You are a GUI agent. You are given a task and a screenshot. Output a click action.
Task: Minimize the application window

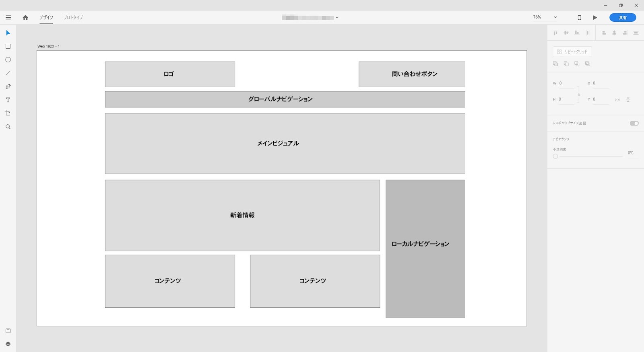point(605,5)
